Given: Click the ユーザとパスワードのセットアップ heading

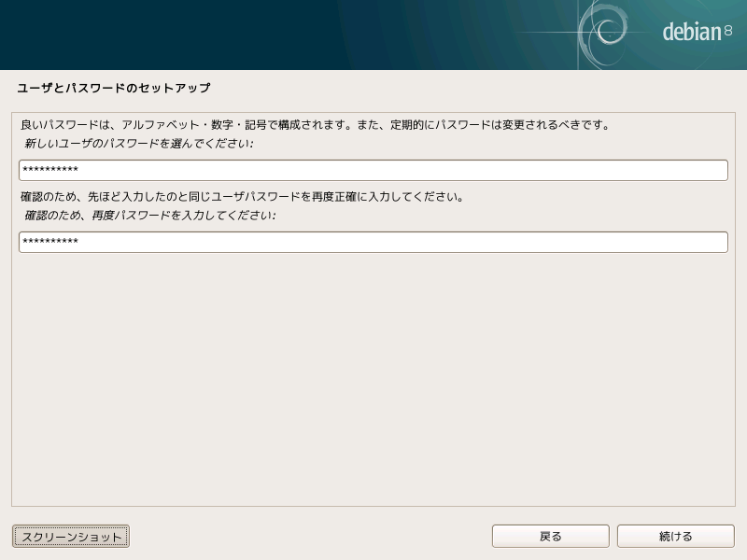Looking at the screenshot, I should tap(112, 88).
